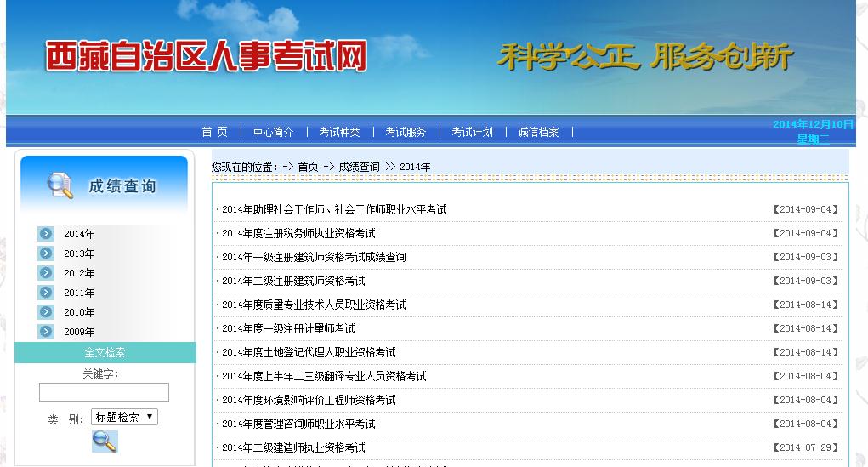The image size is (868, 467).
Task: Click the arrow icon beside 2013年
Action: point(46,253)
